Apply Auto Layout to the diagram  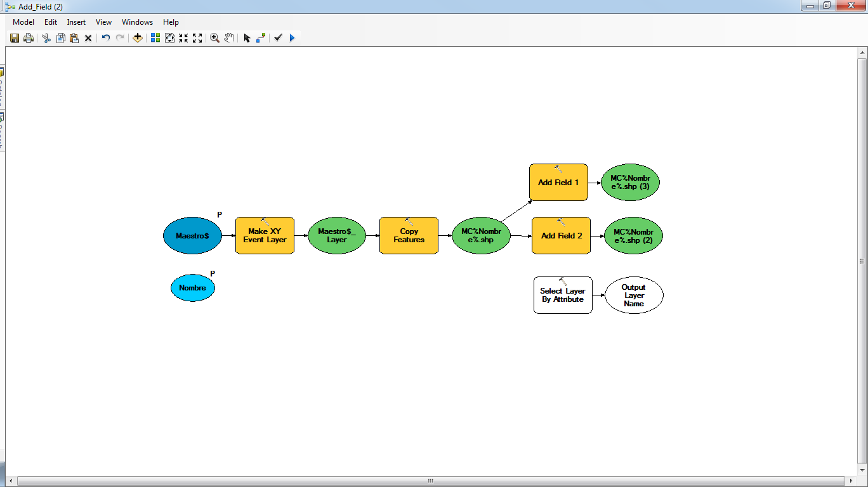click(155, 38)
